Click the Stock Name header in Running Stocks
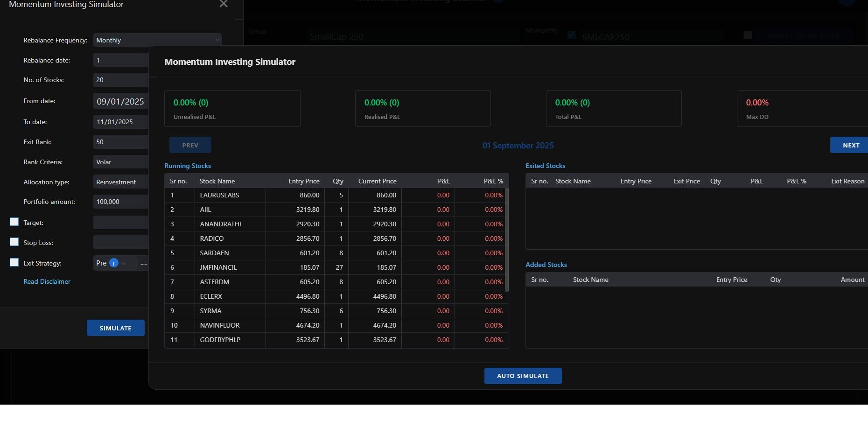Screen dimensions: 868x427 [217, 181]
